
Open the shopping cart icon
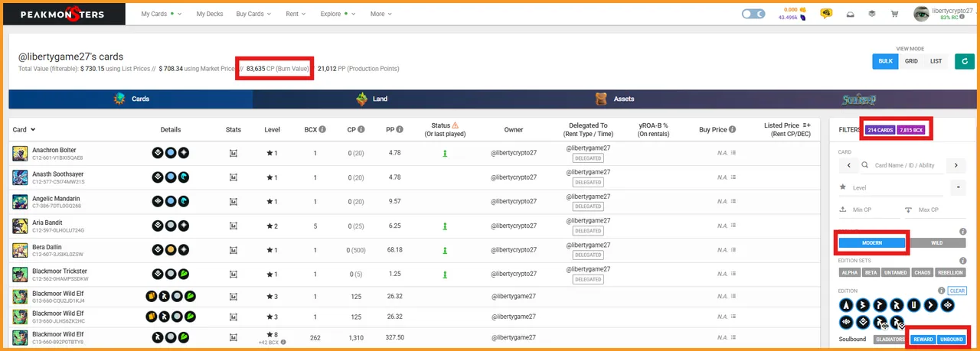(x=894, y=14)
